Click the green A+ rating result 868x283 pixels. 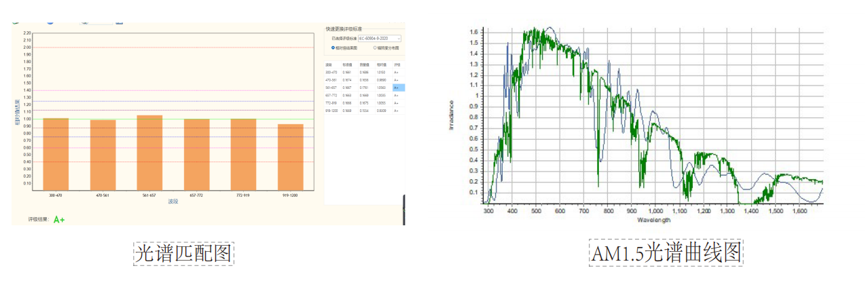click(x=59, y=220)
